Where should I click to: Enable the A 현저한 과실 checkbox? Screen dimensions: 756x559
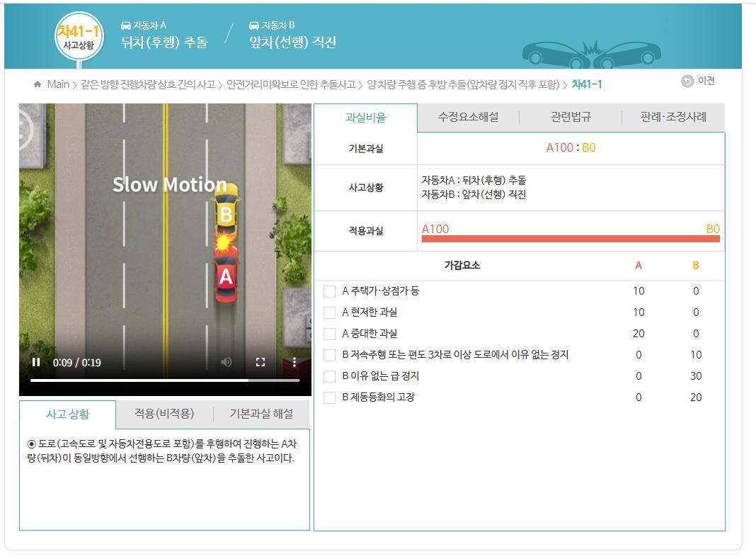coord(329,312)
